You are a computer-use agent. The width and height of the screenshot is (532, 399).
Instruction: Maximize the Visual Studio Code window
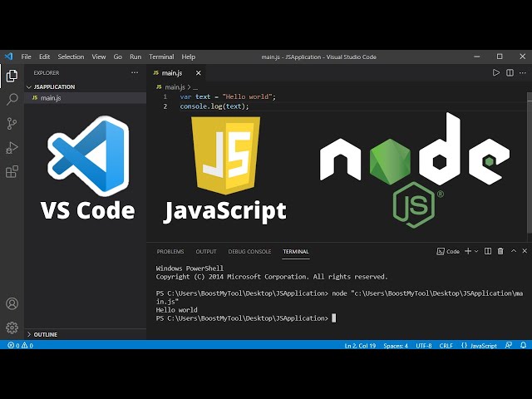(x=500, y=57)
